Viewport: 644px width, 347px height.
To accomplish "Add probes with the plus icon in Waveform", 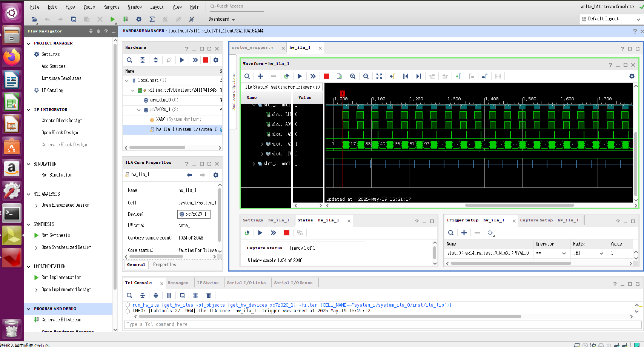I will 260,76.
